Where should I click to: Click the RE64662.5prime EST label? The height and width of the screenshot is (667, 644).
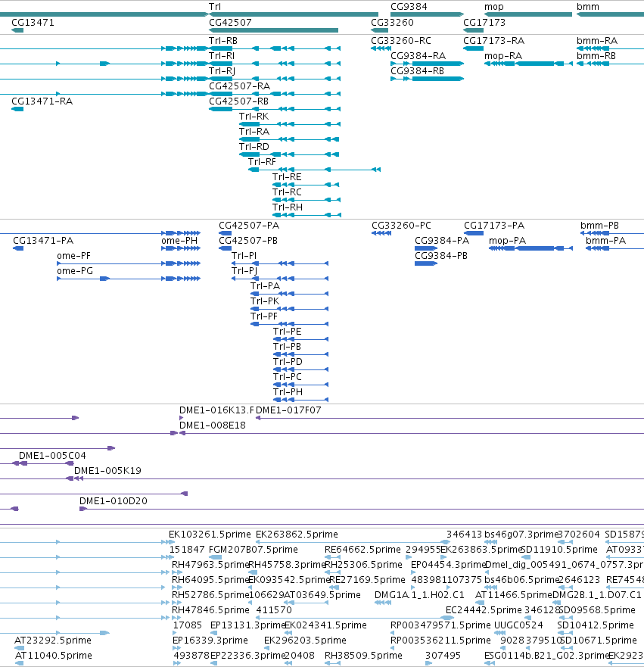(x=362, y=550)
